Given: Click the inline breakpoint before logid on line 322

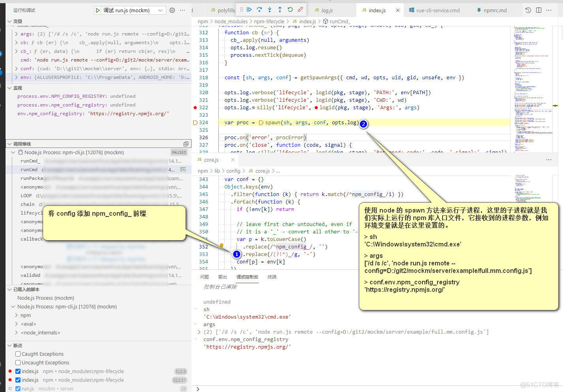Looking at the screenshot, I should 316,108.
